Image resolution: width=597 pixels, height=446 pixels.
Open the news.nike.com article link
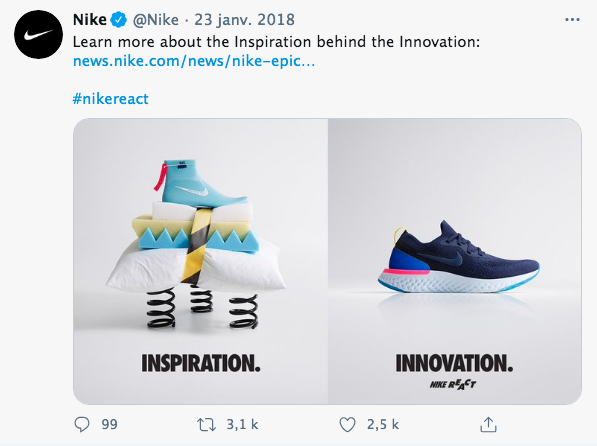point(194,61)
